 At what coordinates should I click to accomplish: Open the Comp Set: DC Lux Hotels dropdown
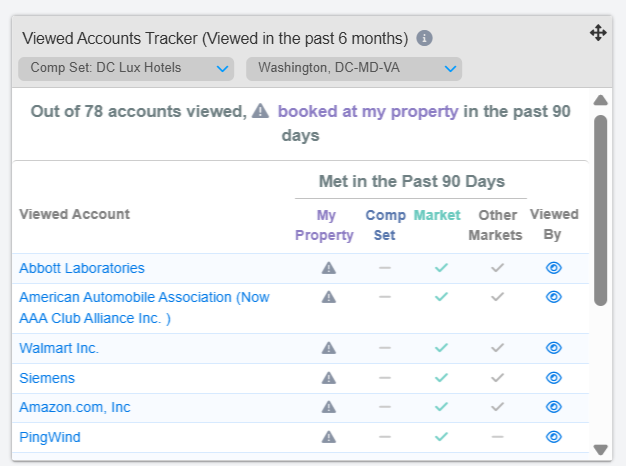[x=126, y=69]
